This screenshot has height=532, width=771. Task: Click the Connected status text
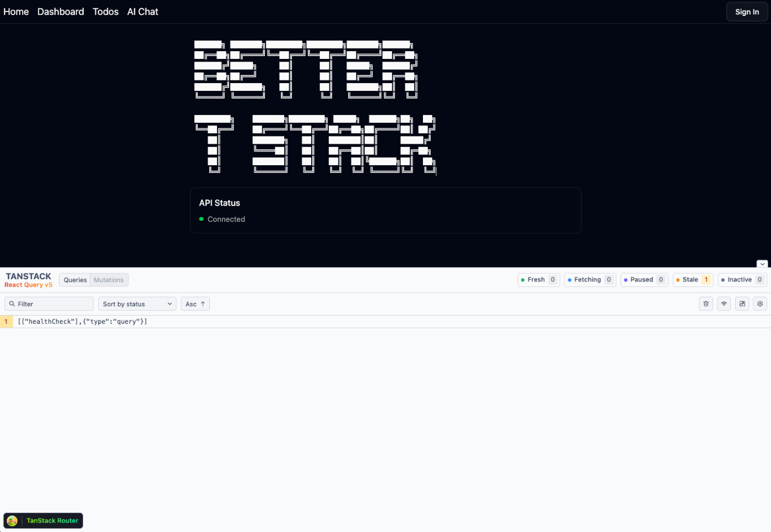pyautogui.click(x=226, y=219)
